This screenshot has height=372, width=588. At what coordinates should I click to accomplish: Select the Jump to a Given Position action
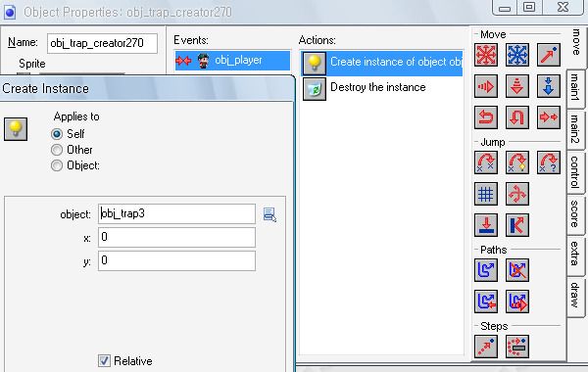[x=486, y=163]
